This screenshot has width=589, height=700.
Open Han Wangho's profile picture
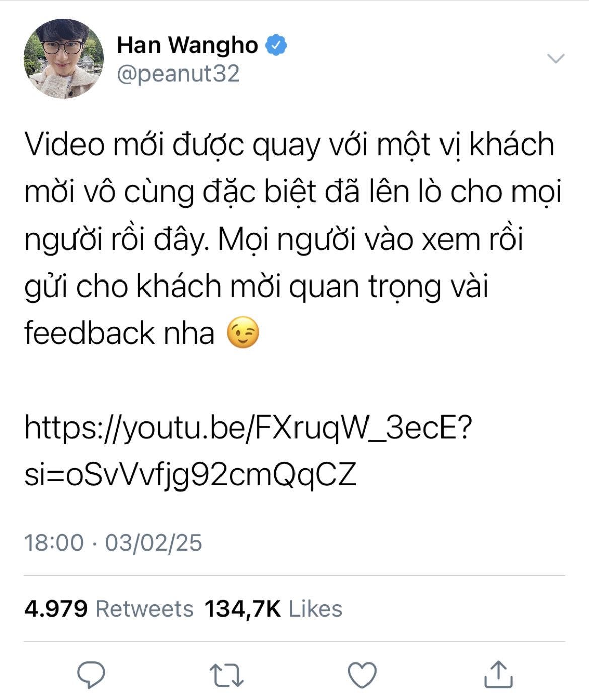63,58
